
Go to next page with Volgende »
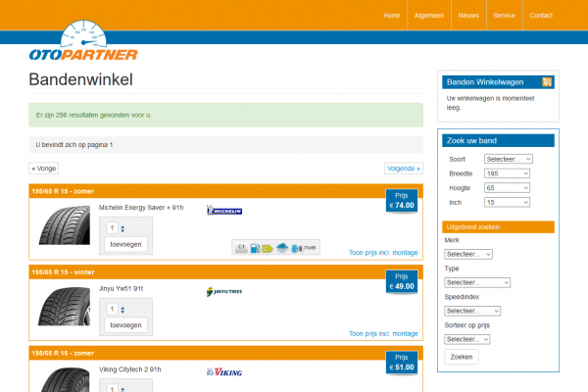(x=404, y=169)
